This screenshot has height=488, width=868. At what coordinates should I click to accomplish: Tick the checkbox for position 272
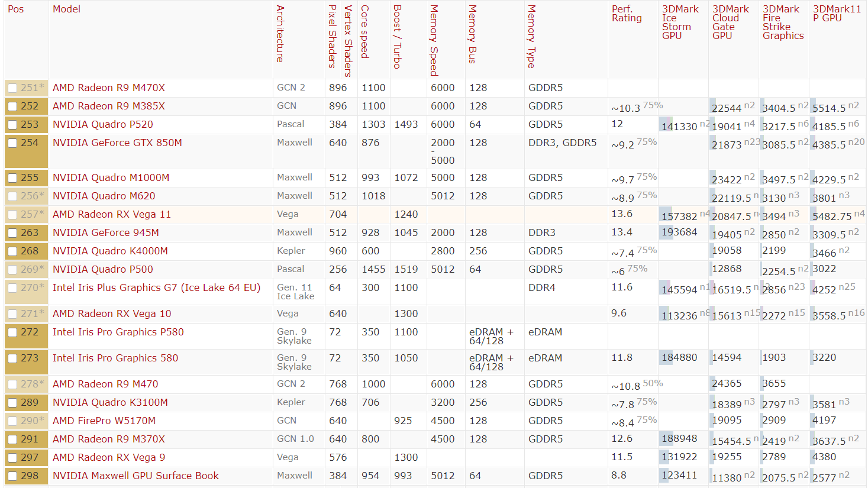[x=12, y=332]
